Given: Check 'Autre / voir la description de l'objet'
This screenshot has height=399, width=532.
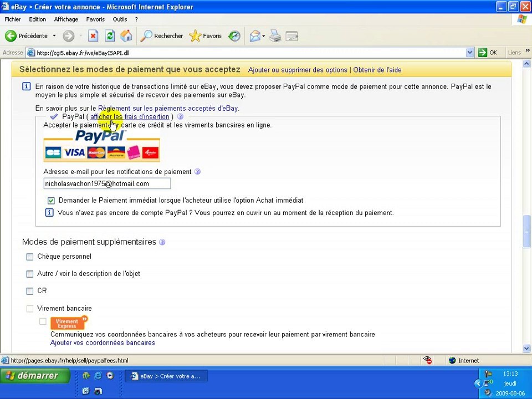Looking at the screenshot, I should [30, 274].
